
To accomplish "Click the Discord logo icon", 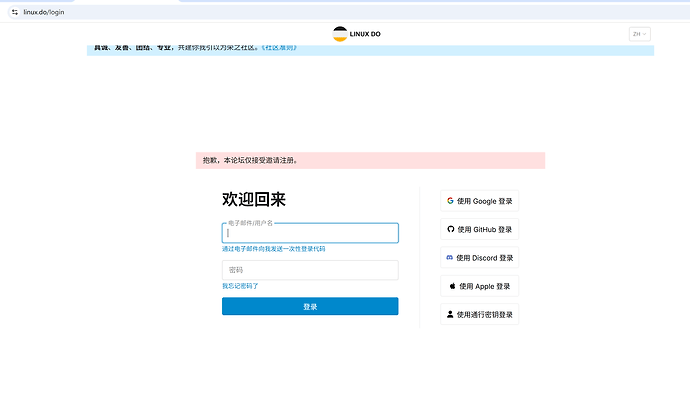I will click(x=449, y=257).
